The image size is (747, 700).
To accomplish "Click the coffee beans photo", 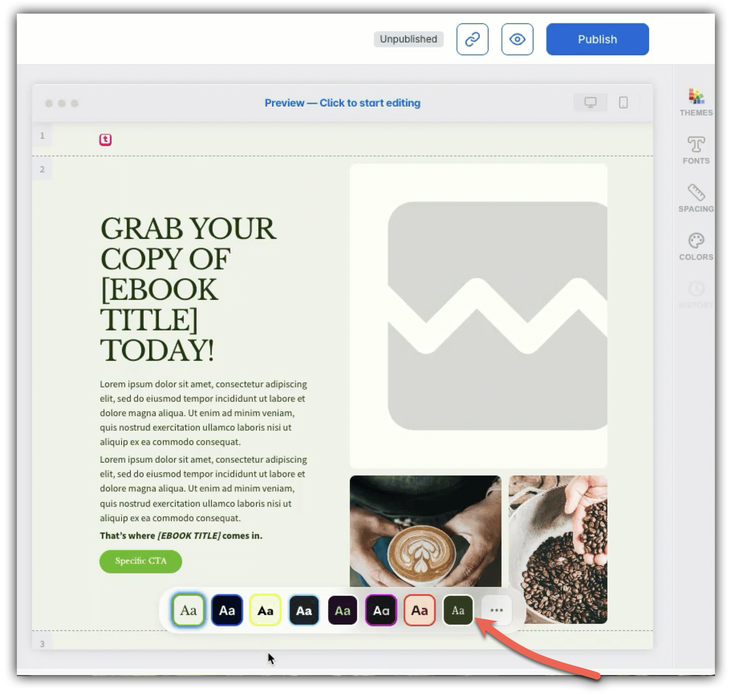I will pyautogui.click(x=558, y=549).
